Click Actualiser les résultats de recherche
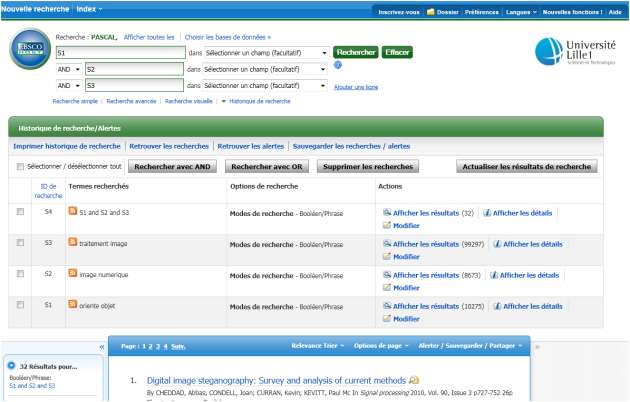The height and width of the screenshot is (402, 630). (x=527, y=166)
